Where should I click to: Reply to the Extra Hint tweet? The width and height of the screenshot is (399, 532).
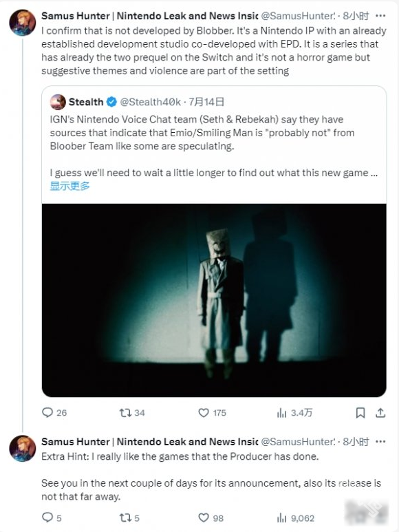click(52, 518)
